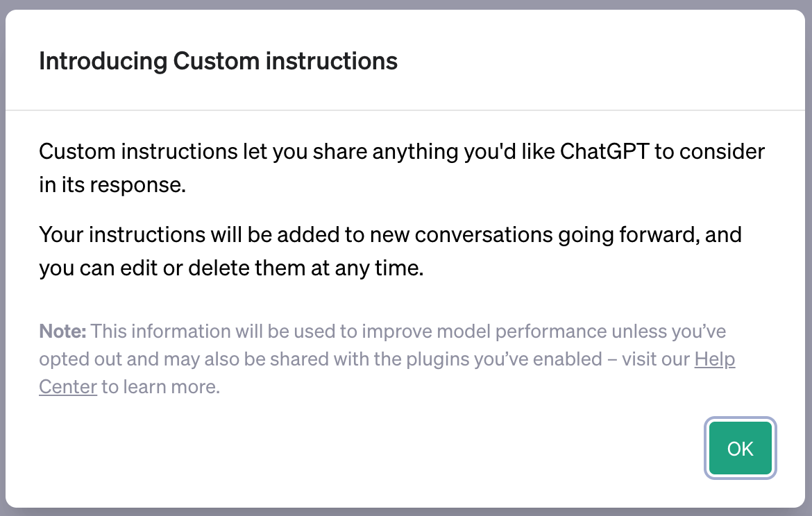Click the underlined word "Help" in the note
The height and width of the screenshot is (516, 812).
pos(714,360)
